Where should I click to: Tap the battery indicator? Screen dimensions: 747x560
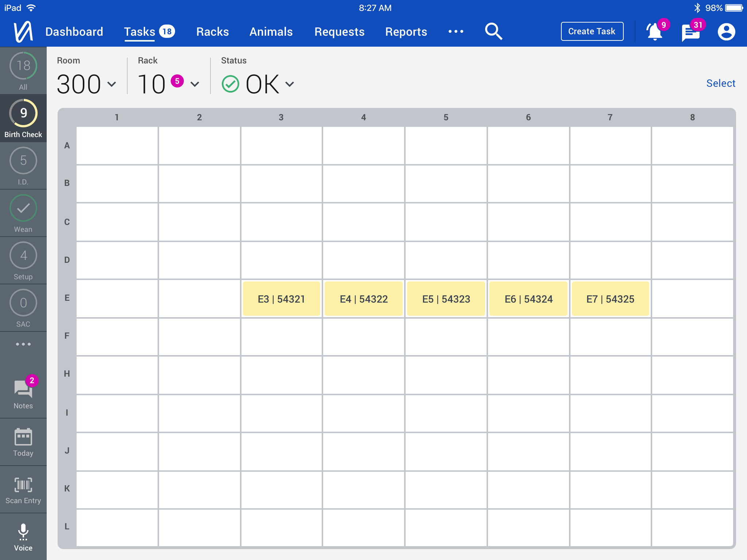[x=734, y=8]
